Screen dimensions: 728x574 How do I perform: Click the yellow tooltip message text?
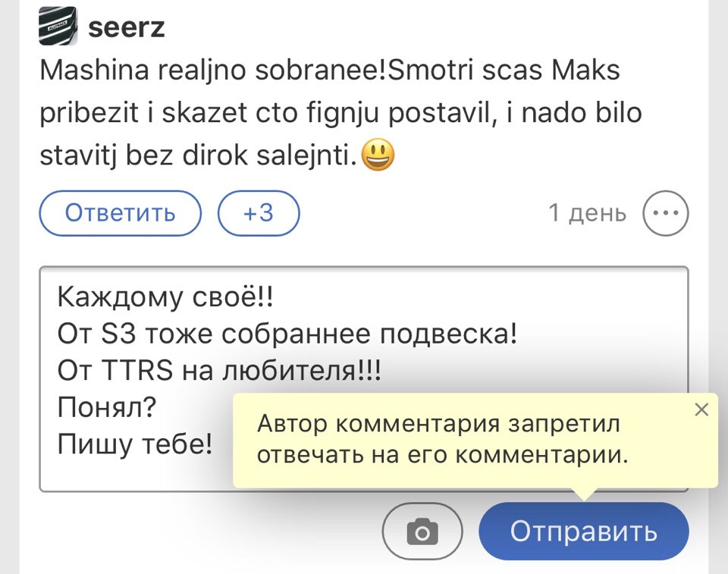coord(444,440)
